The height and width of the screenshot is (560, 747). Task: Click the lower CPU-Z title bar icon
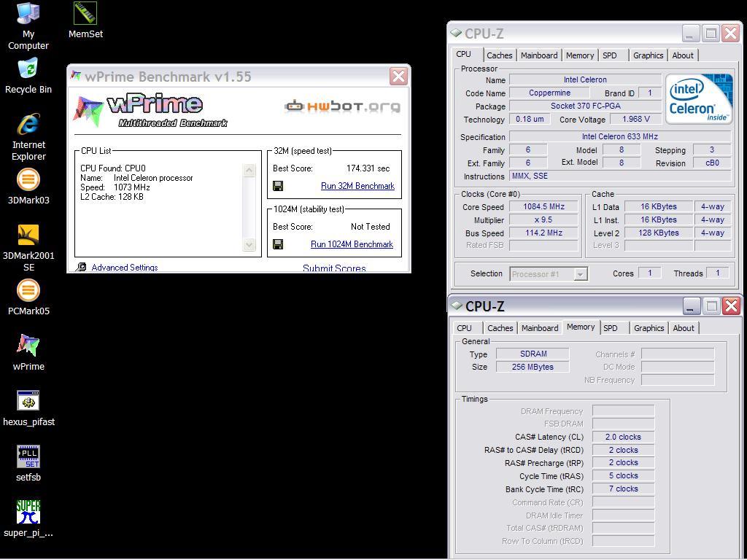point(457,306)
